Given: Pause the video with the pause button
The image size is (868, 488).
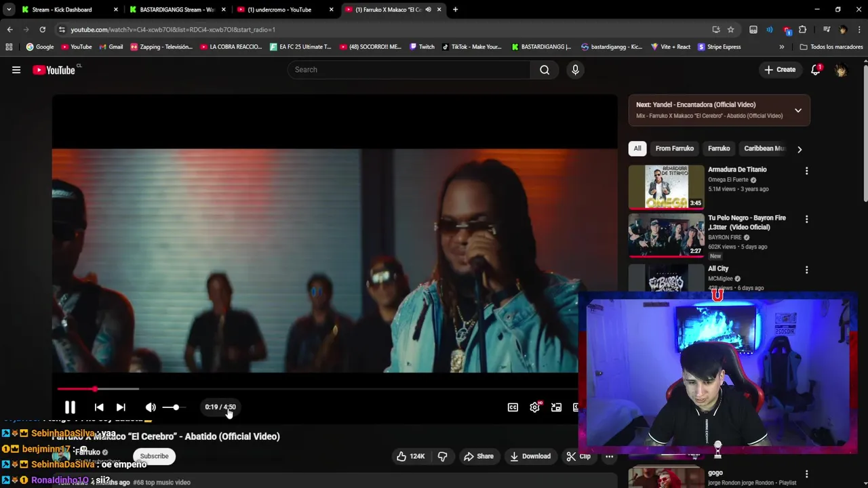Looking at the screenshot, I should [70, 407].
